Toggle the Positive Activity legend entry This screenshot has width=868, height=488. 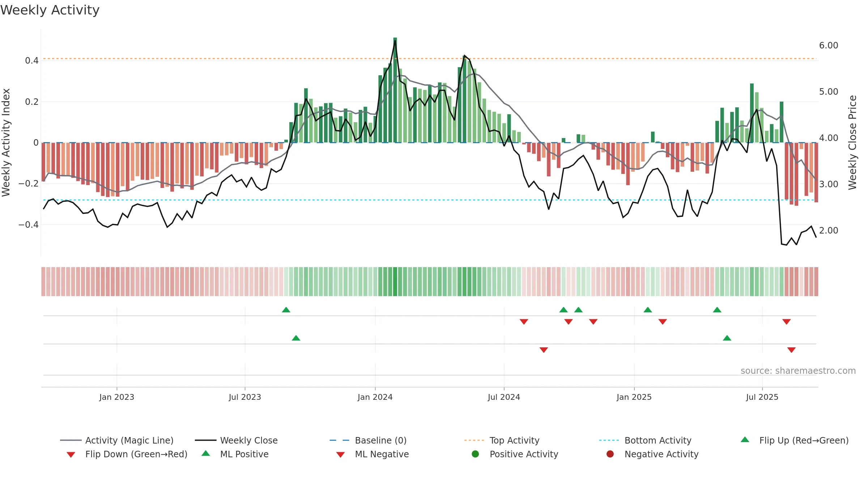[515, 454]
